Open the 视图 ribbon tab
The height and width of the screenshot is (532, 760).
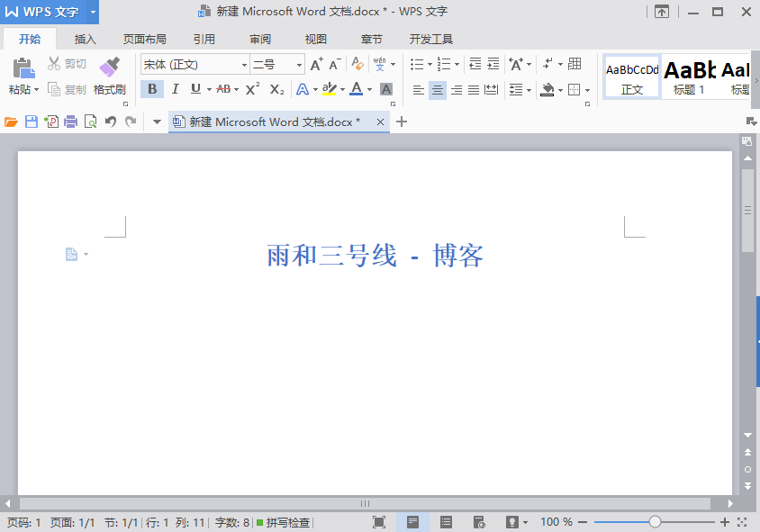tap(316, 39)
